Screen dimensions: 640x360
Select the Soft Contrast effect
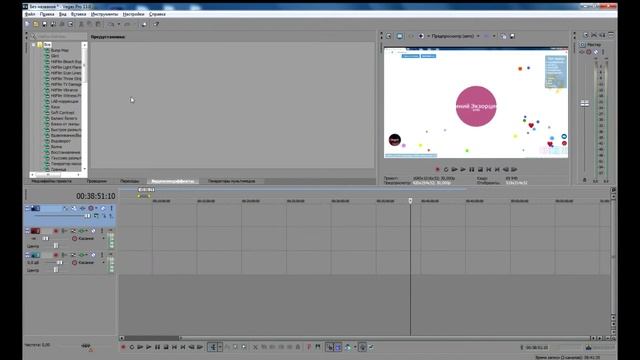click(62, 113)
